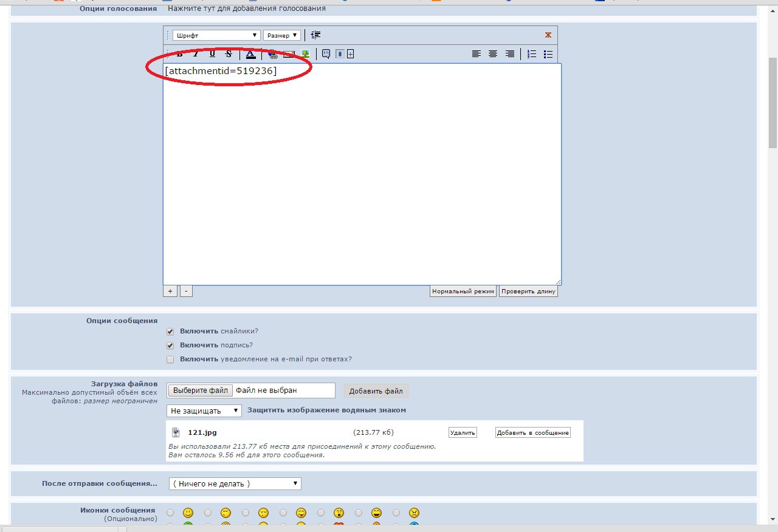Align text to the left
Viewport: 778px width, 532px height.
[x=477, y=54]
